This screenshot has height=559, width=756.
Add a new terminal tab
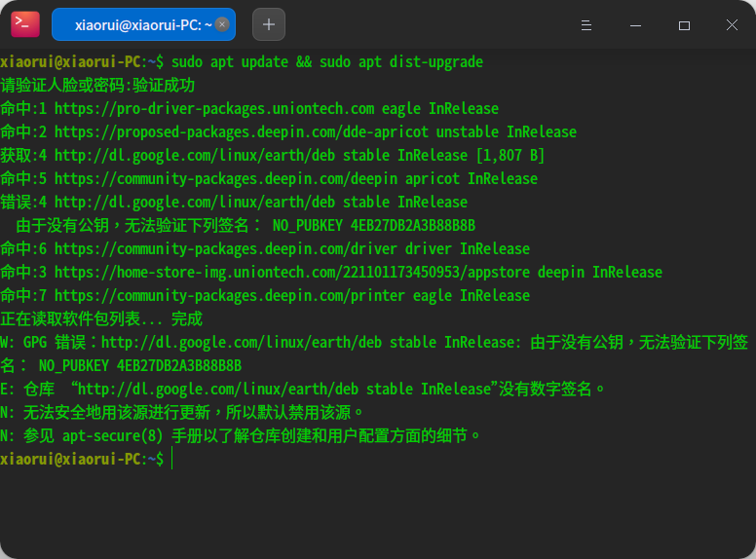269,24
